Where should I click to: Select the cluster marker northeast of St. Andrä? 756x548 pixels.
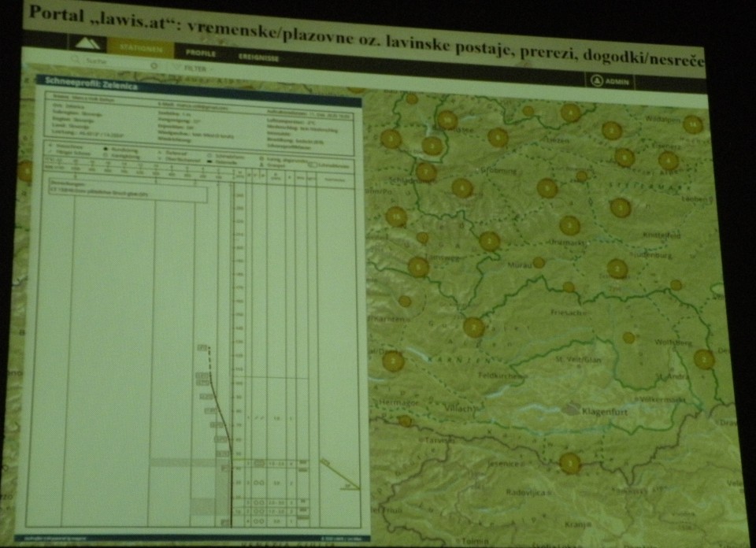[x=703, y=359]
